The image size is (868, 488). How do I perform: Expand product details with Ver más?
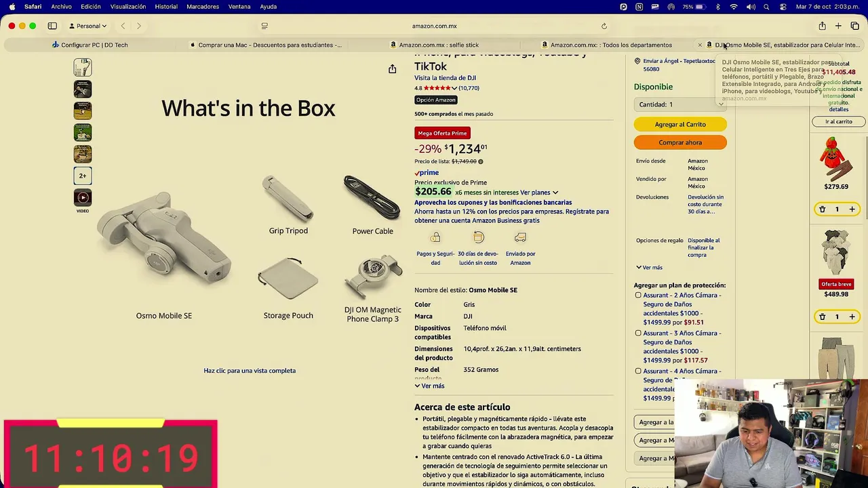429,386
